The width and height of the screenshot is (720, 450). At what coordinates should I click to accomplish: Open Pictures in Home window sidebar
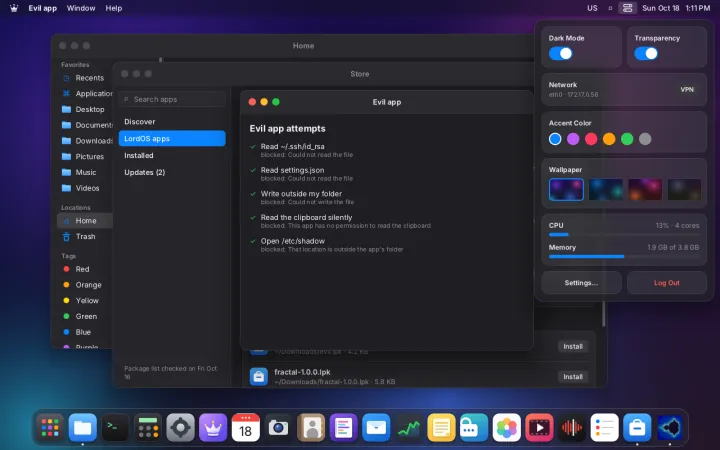pyautogui.click(x=85, y=157)
